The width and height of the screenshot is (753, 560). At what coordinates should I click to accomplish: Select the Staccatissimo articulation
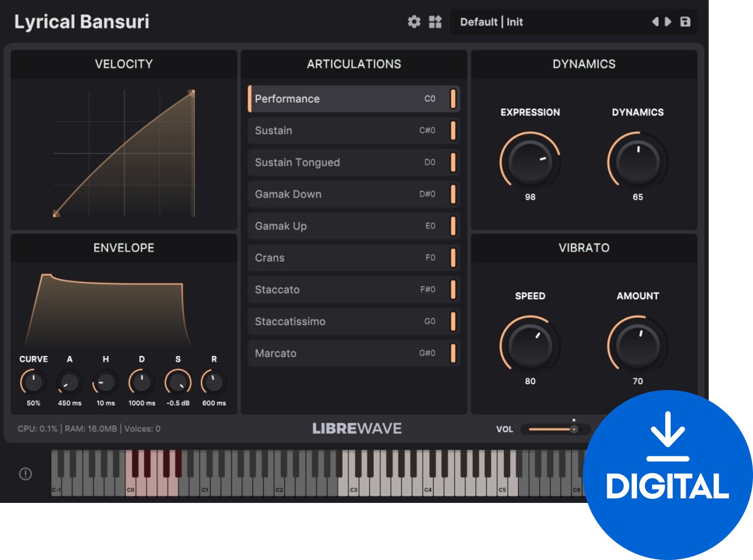coord(353,321)
